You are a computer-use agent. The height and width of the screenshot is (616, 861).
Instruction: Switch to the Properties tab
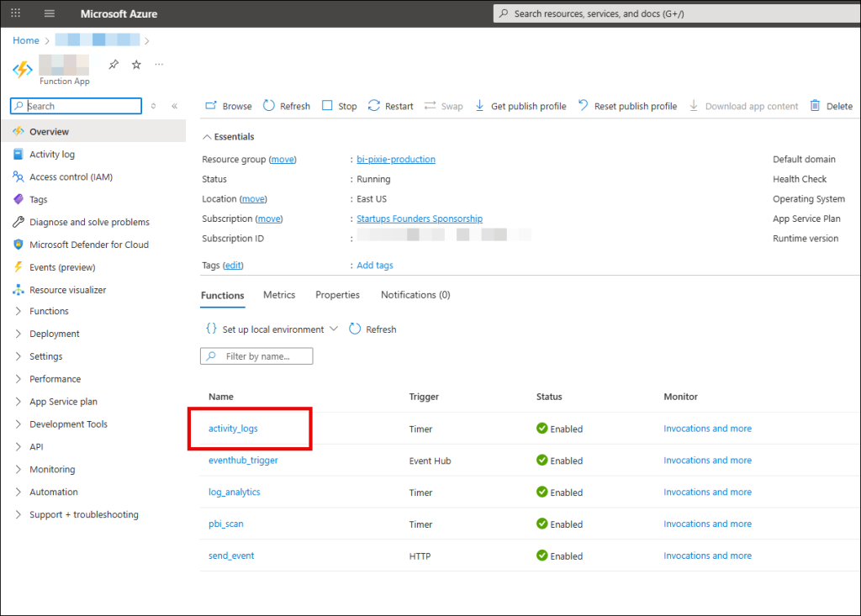click(x=337, y=295)
